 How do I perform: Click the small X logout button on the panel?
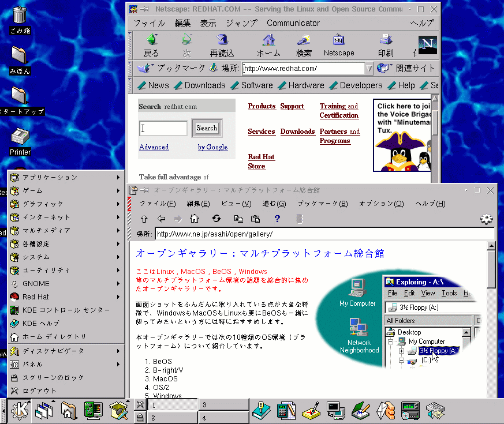pos(140,404)
